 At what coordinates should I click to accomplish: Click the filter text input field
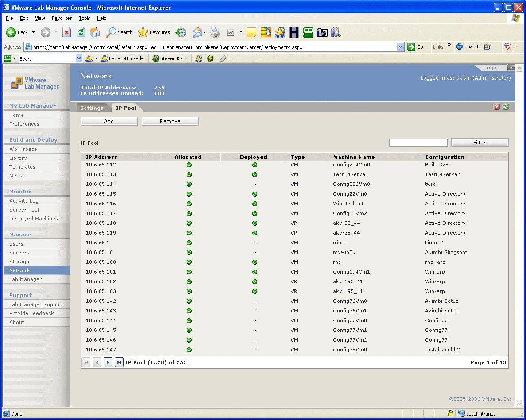point(418,143)
